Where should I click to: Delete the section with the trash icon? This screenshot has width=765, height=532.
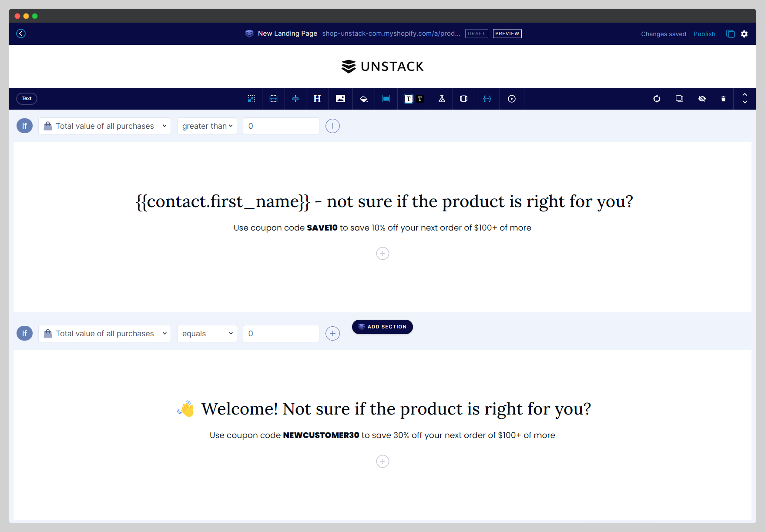pos(724,99)
